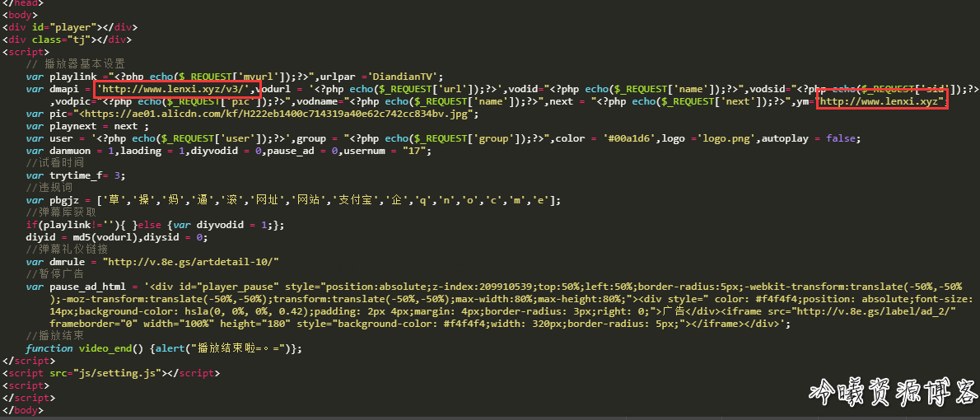
Task: Click the div class="tj" line
Action: pyautogui.click(x=67, y=40)
